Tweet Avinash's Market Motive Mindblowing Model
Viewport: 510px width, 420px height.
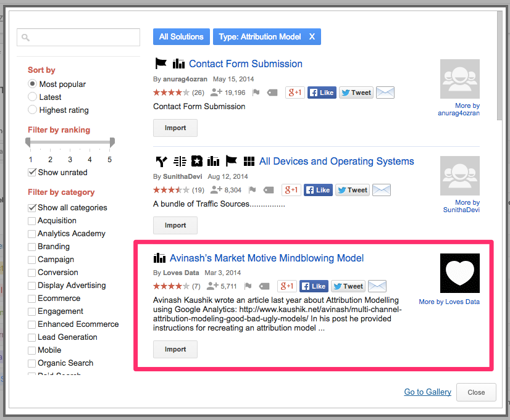pos(348,286)
